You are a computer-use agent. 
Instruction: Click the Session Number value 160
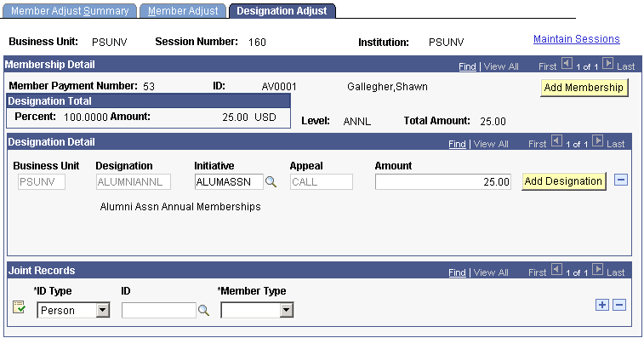257,43
